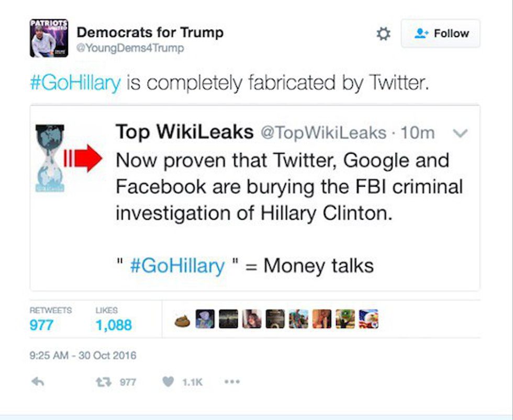The height and width of the screenshot is (420, 513).
Task: View the 977 Retweets list
Action: click(41, 325)
